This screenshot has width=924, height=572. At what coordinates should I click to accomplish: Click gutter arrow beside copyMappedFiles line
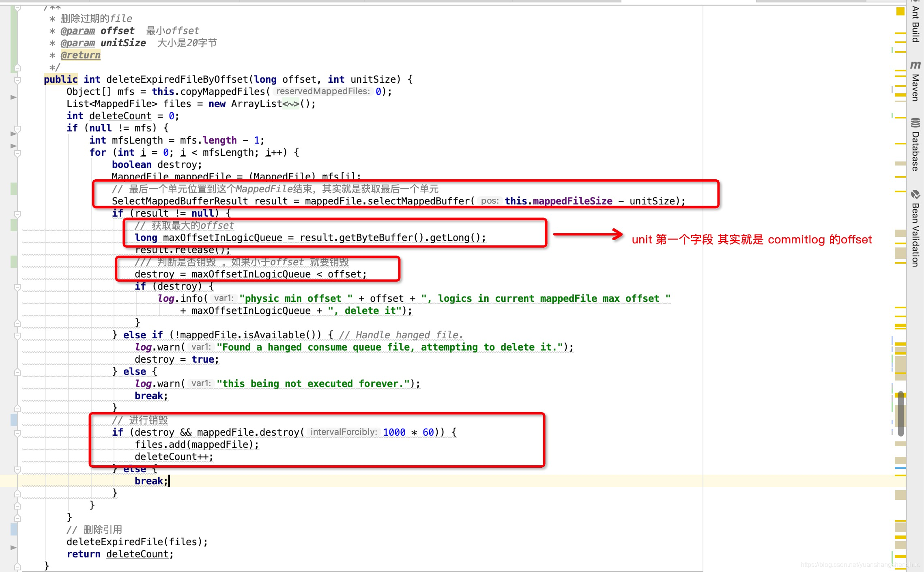13,97
